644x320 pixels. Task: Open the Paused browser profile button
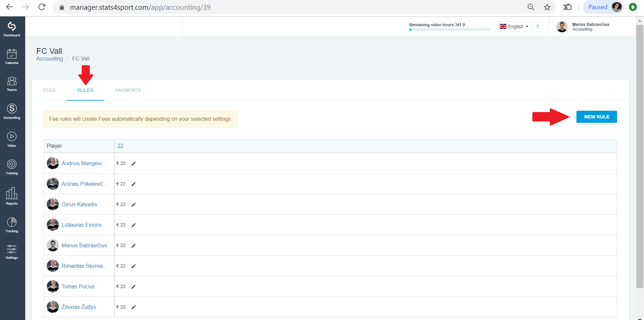pyautogui.click(x=603, y=7)
